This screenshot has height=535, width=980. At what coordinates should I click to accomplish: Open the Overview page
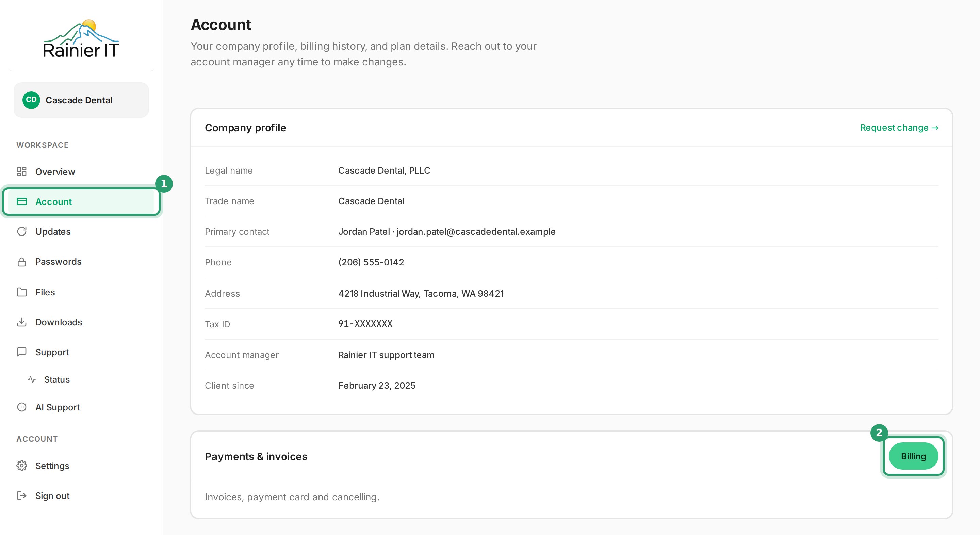(x=81, y=172)
